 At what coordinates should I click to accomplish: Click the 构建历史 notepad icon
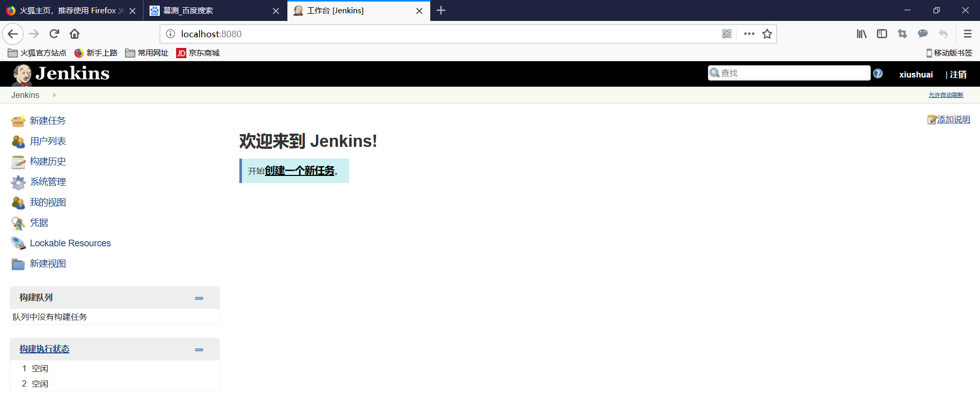tap(18, 162)
